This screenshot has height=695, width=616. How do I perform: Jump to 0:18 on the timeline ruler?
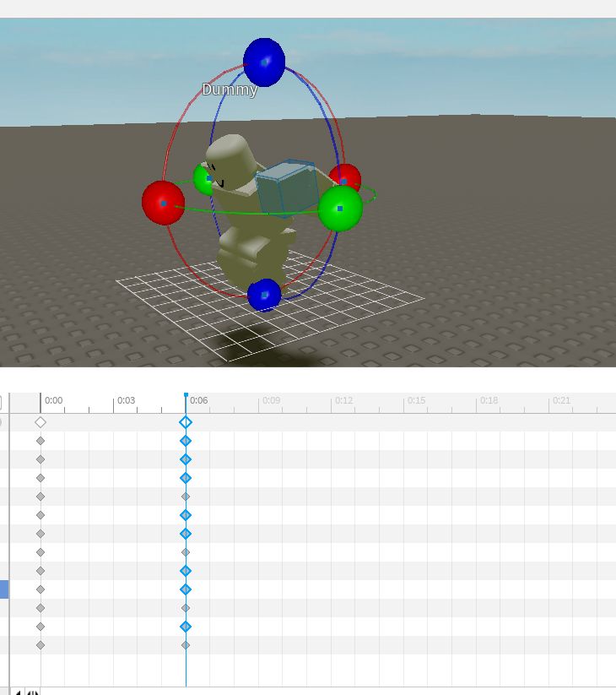tap(489, 400)
